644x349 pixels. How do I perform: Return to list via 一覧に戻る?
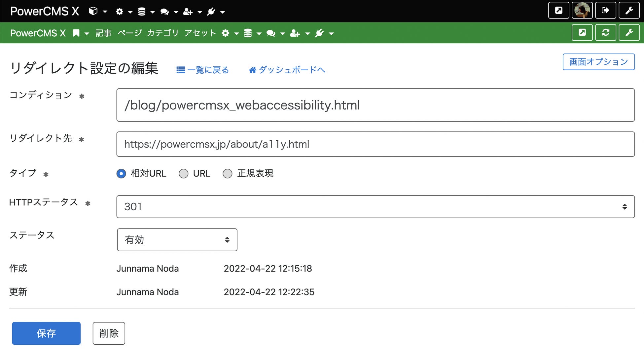click(x=202, y=70)
